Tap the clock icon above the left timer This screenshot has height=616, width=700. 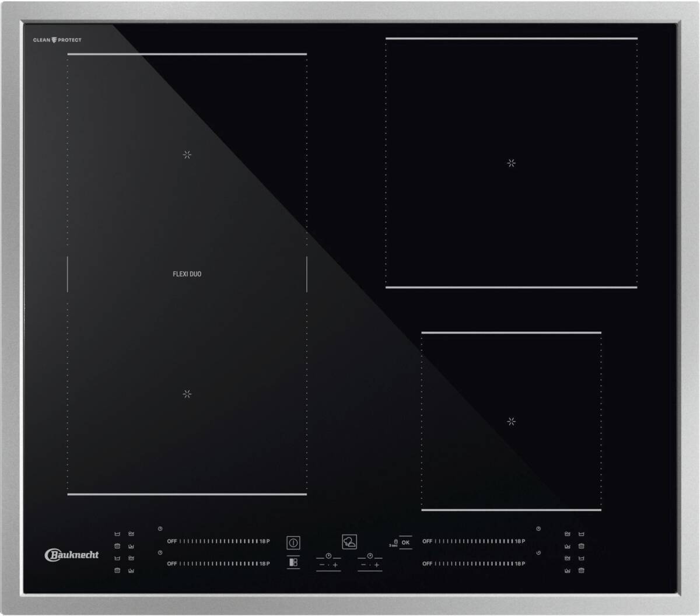pyautogui.click(x=328, y=556)
